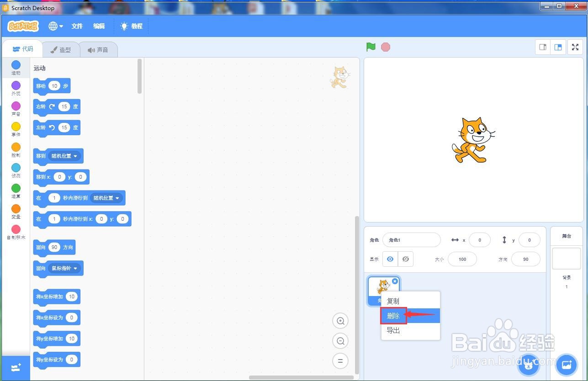Zoom in the code workspace
The image size is (588, 381).
(x=340, y=321)
